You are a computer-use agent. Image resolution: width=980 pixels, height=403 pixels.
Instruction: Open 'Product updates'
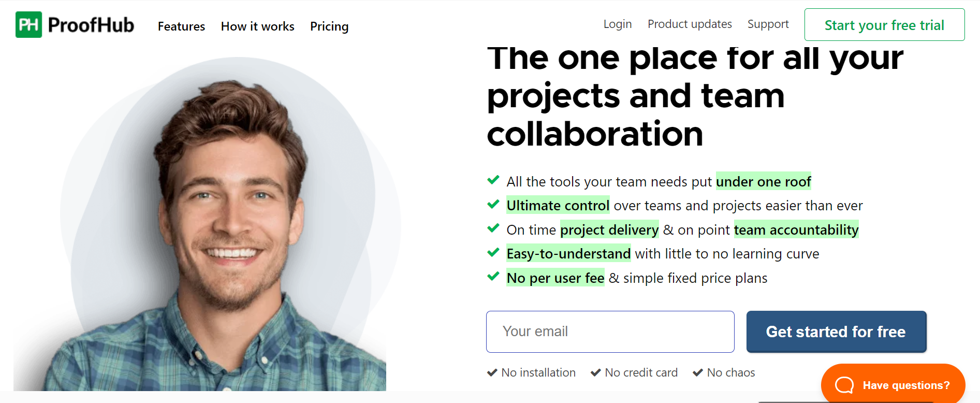coord(690,24)
